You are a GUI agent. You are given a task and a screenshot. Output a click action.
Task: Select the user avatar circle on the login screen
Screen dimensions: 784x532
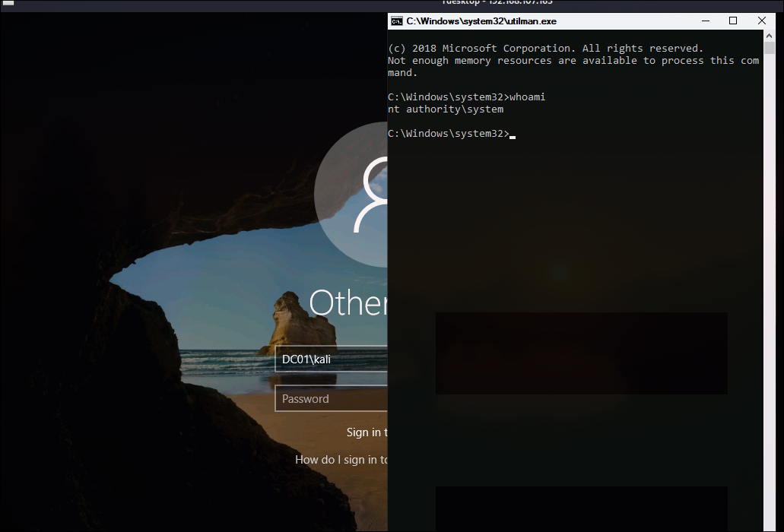357,194
